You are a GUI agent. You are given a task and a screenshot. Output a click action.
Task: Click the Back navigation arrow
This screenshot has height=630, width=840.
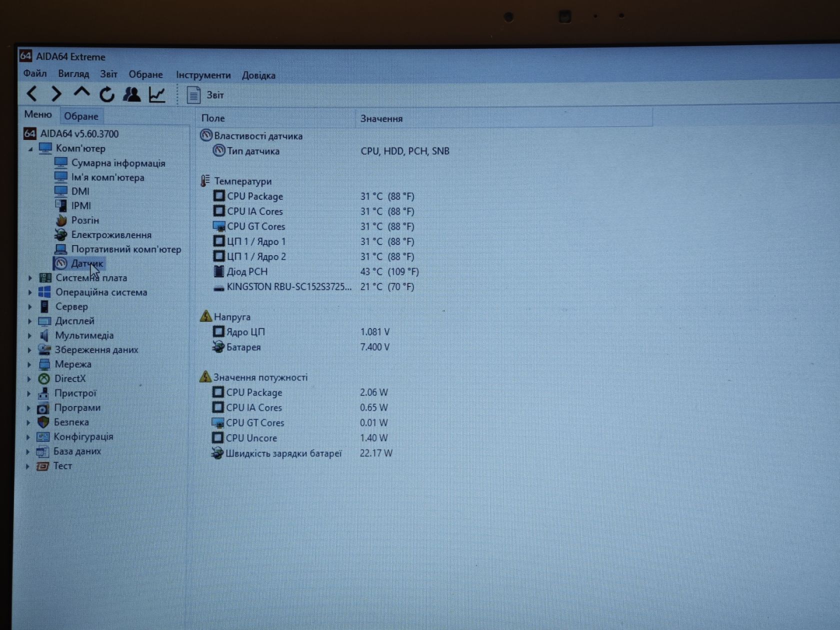coord(31,93)
